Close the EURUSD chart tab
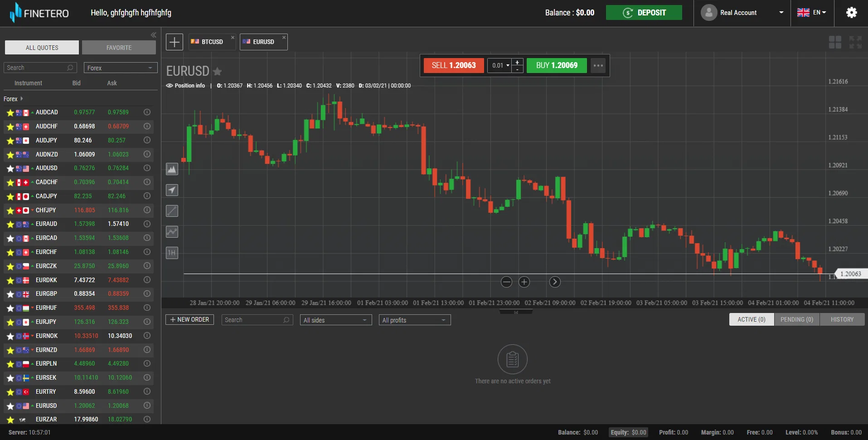 pyautogui.click(x=284, y=38)
